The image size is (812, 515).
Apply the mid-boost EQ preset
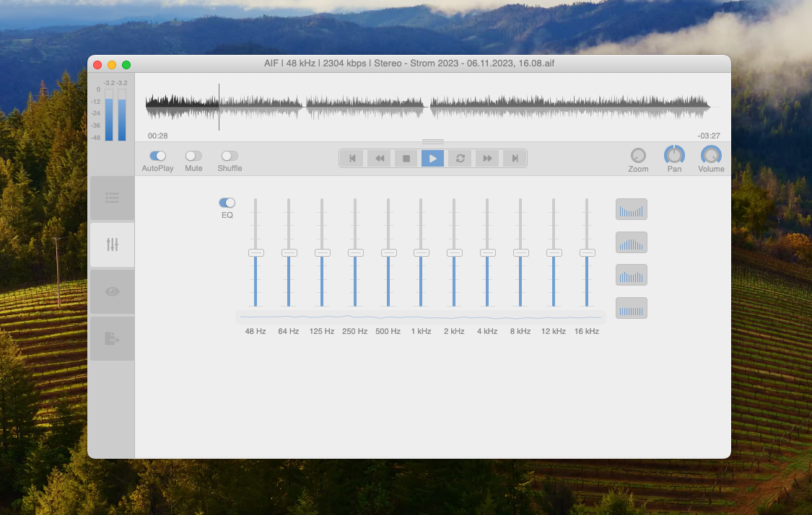click(x=632, y=242)
